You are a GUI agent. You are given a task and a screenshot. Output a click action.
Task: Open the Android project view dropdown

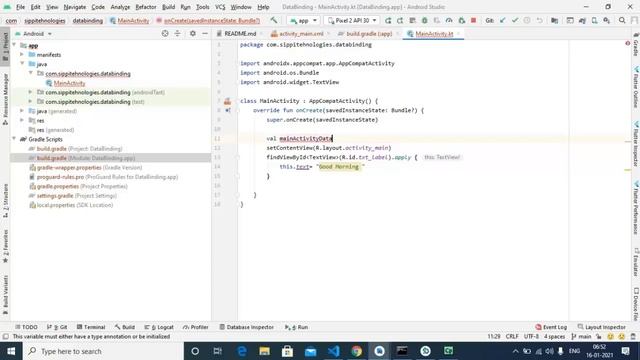(33, 34)
